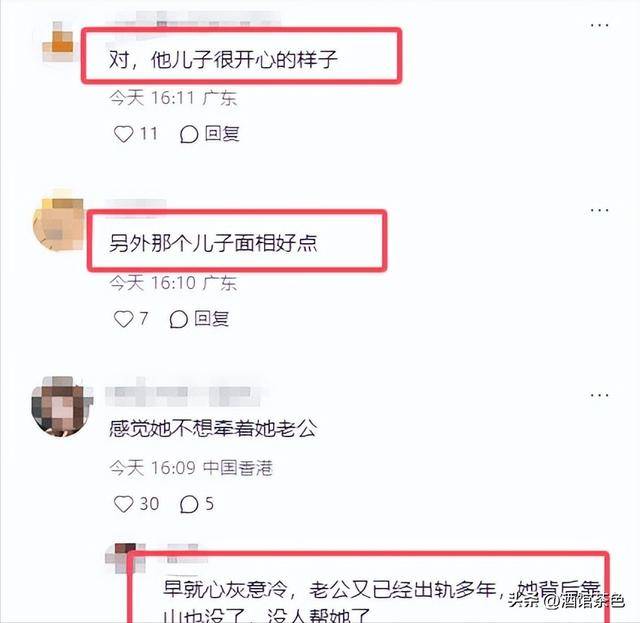Click the comment text '感觉她不想牵着她老公'
The image size is (640, 623).
(213, 429)
